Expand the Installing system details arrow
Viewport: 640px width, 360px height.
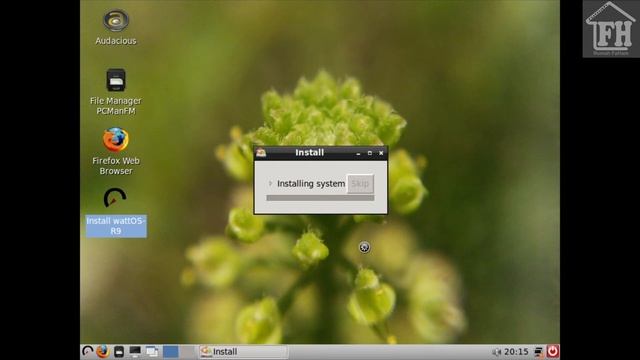(x=270, y=184)
